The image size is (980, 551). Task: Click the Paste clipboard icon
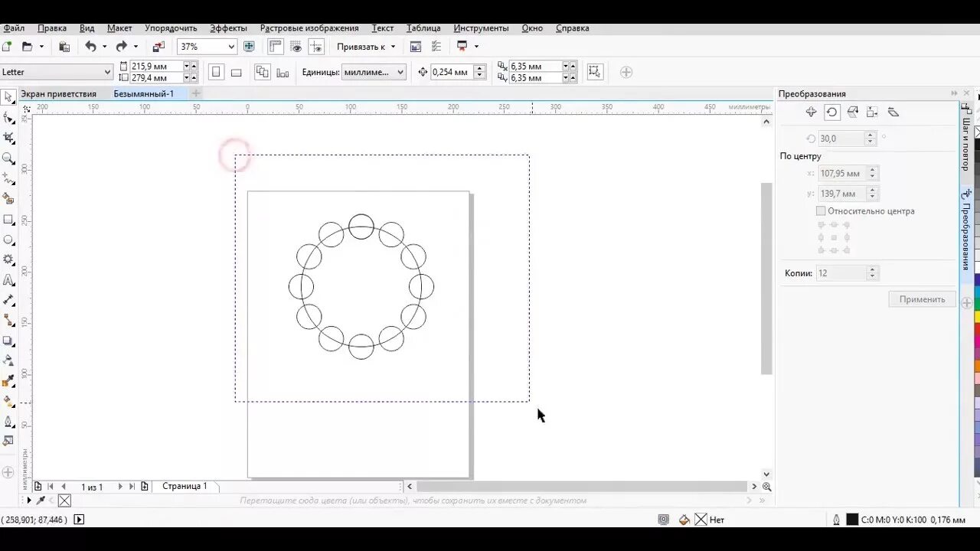tap(64, 47)
